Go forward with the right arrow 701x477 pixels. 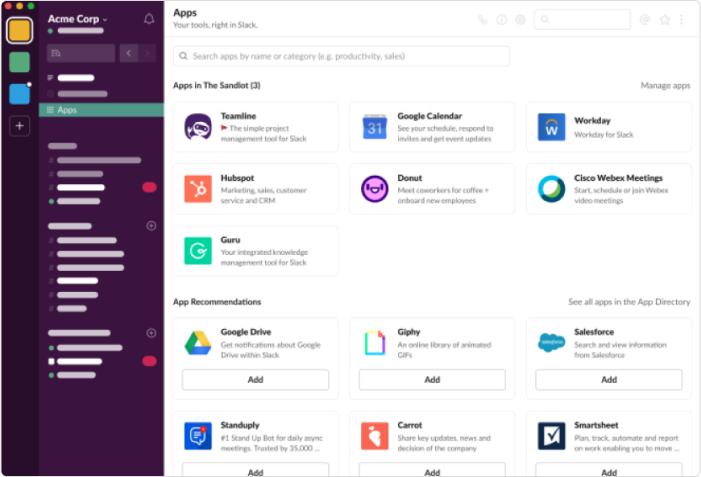(x=147, y=53)
